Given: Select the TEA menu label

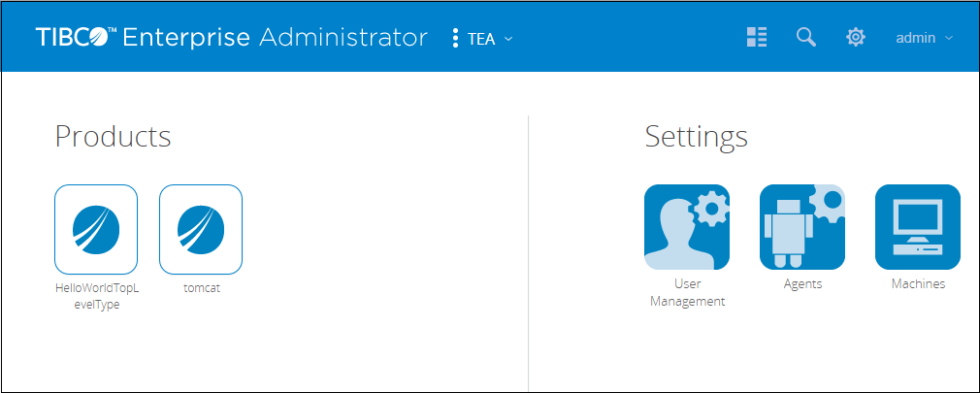Looking at the screenshot, I should coord(481,39).
